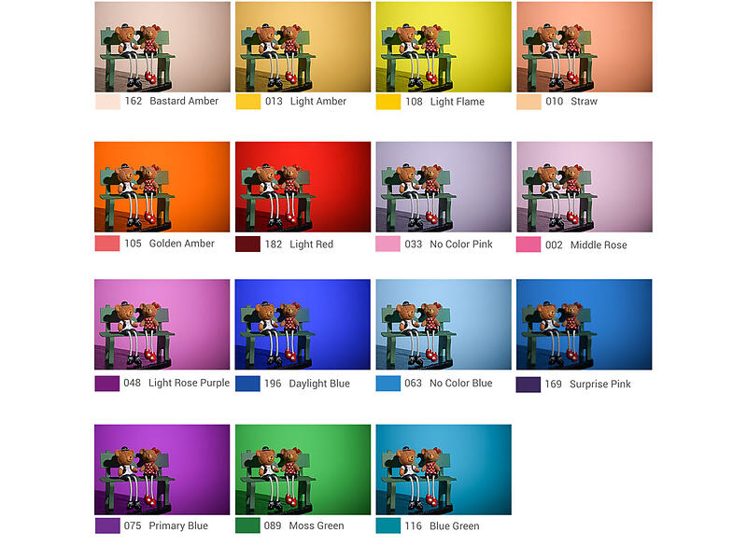The image size is (747, 560).
Task: Click the 116 Blue Green color swatch
Action: pos(388,525)
